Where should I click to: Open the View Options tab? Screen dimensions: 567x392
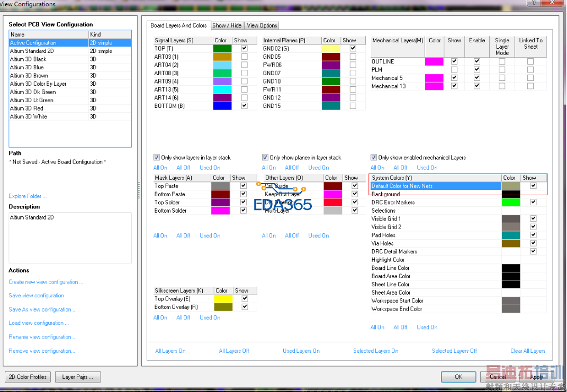point(262,25)
